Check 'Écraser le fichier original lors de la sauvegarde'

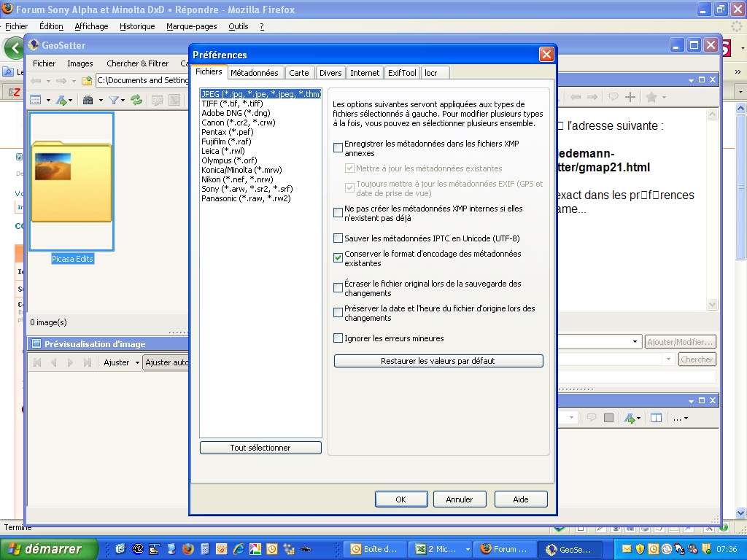point(338,287)
